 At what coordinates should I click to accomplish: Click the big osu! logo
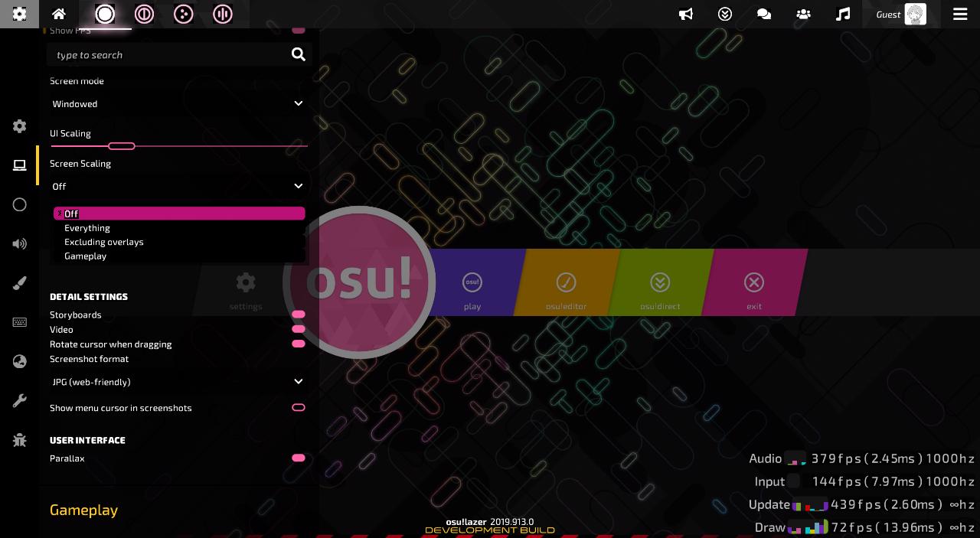point(359,282)
